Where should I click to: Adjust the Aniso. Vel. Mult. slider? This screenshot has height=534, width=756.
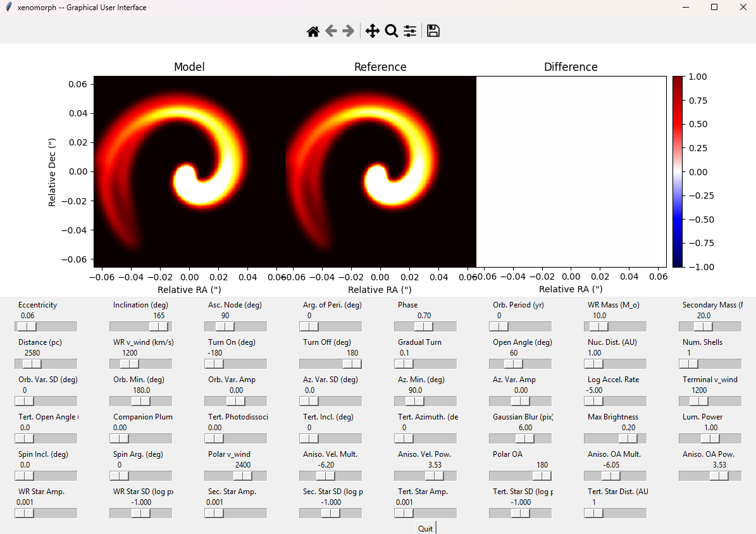point(331,476)
